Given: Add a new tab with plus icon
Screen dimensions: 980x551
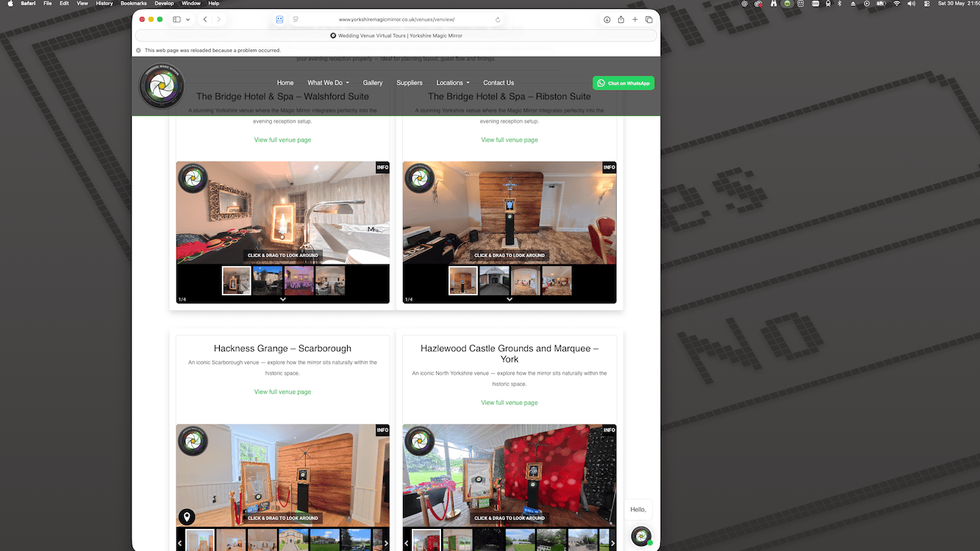Looking at the screenshot, I should tap(635, 20).
